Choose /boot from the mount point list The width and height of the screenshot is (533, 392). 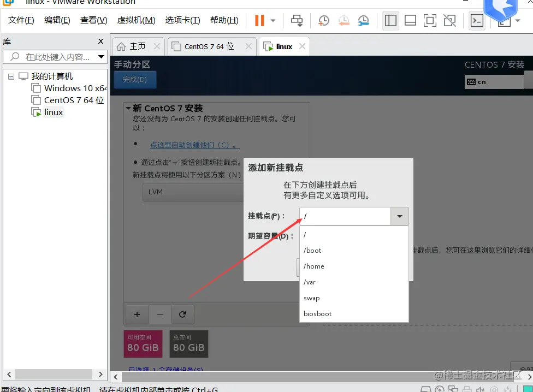[353, 251]
